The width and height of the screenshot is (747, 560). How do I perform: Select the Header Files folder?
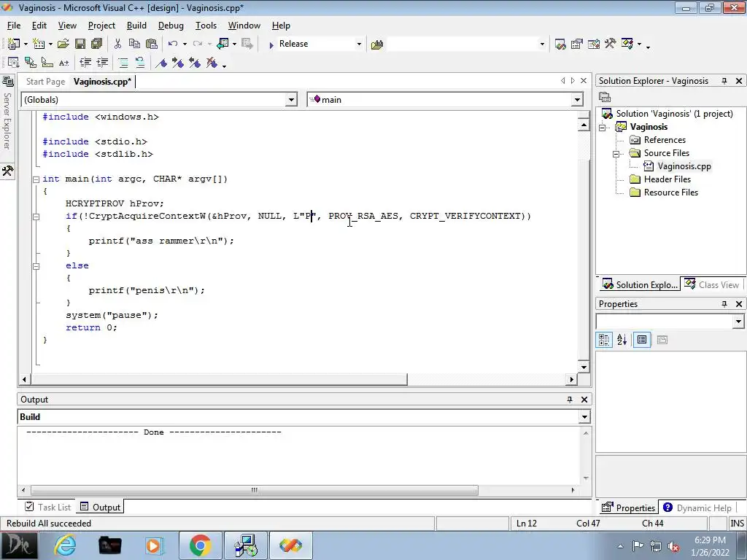coord(667,179)
